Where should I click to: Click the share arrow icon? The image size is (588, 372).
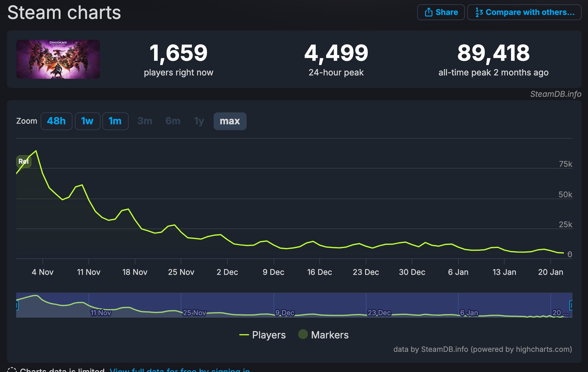click(x=428, y=12)
